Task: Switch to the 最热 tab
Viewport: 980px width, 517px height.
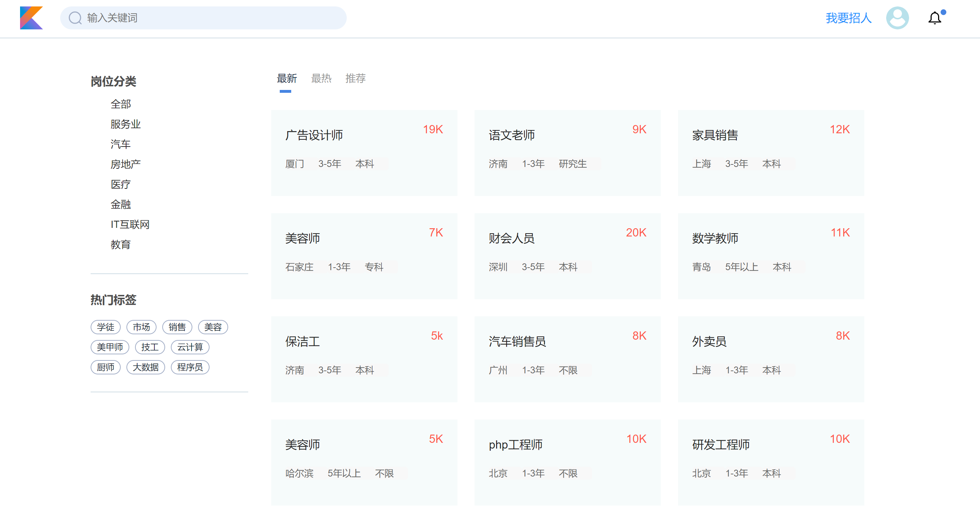Action: tap(321, 78)
